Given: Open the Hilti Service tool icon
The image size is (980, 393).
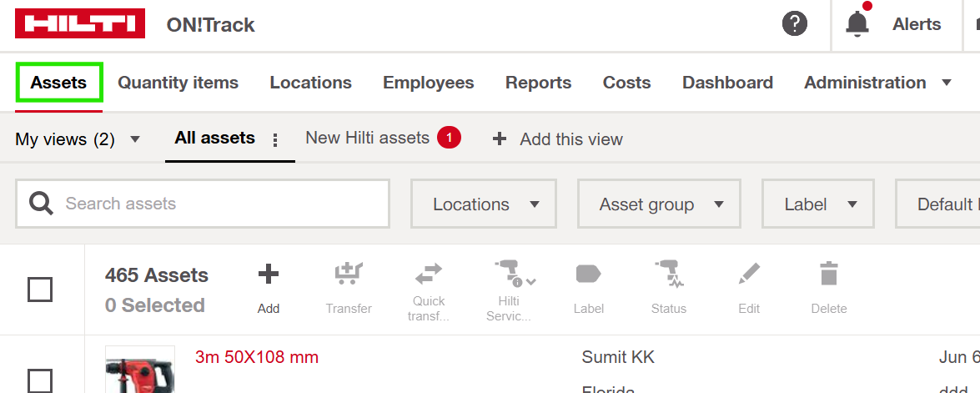Looking at the screenshot, I should pyautogui.click(x=515, y=275).
